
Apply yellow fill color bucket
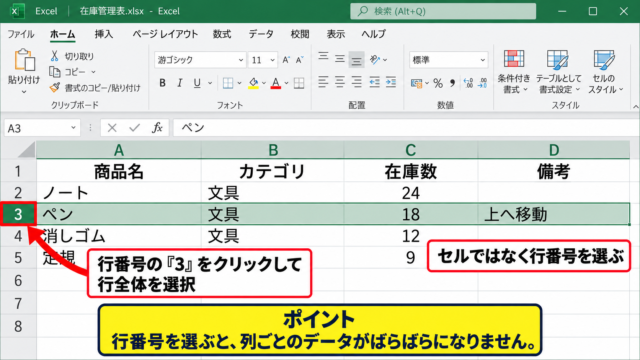[x=253, y=83]
